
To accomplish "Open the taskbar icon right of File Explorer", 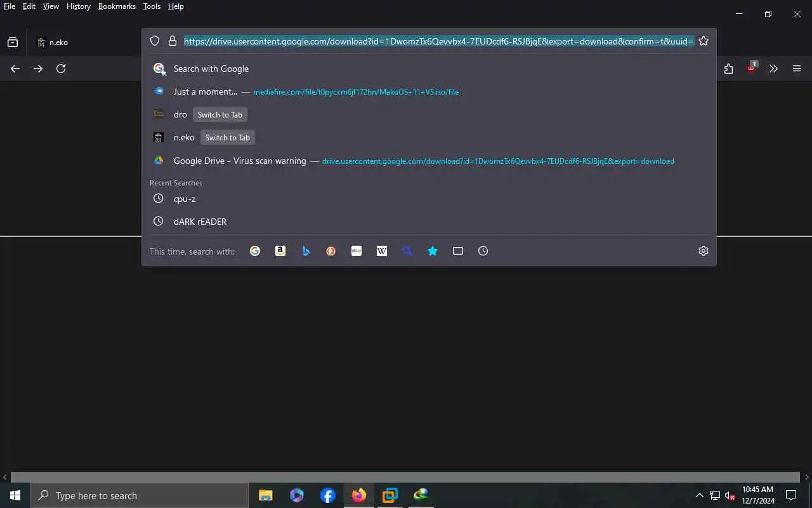I will [x=297, y=495].
